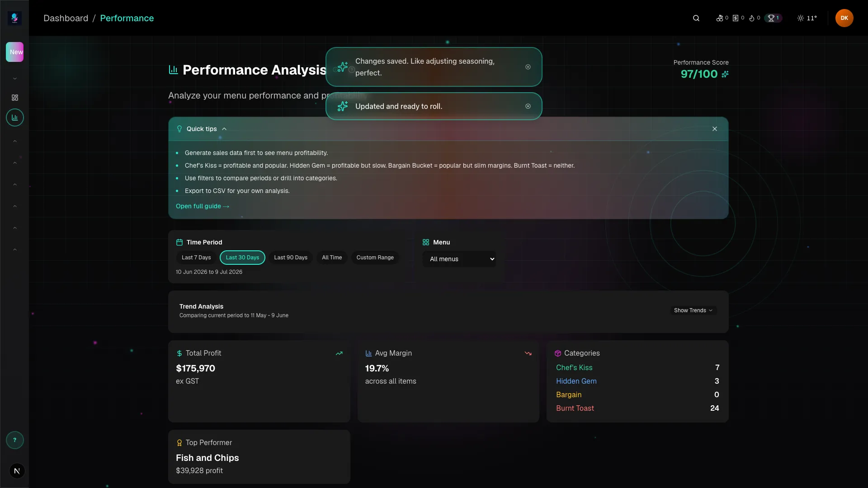Screen dimensions: 868x488
Task: Select the Last 90 Days period
Action: 291,258
